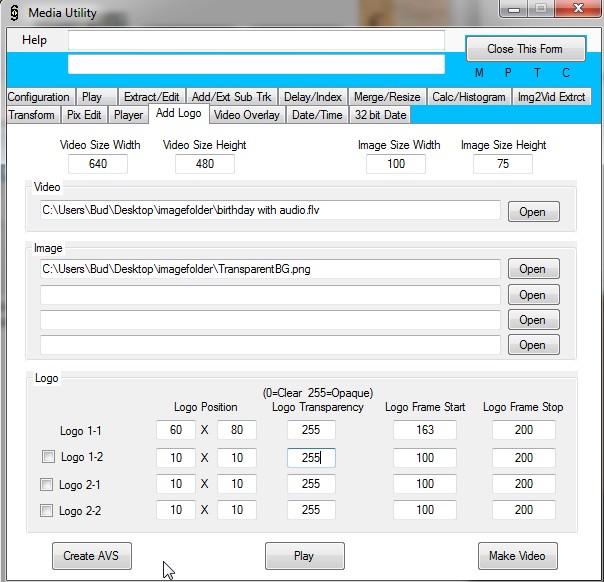Click the Create AVS button

point(92,556)
